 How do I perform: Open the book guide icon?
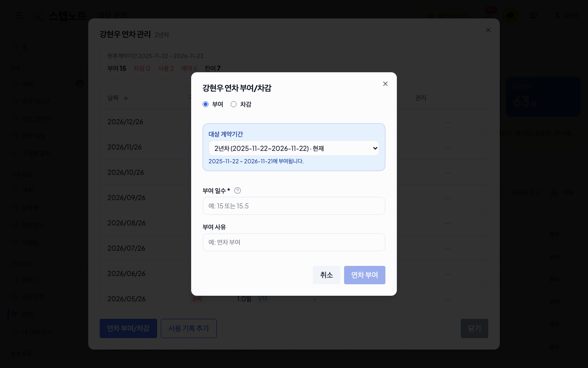click(533, 16)
